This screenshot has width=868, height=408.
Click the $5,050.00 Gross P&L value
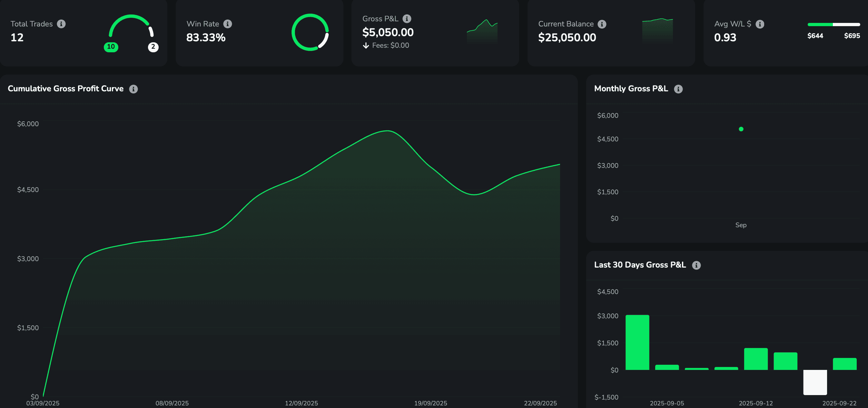point(388,32)
